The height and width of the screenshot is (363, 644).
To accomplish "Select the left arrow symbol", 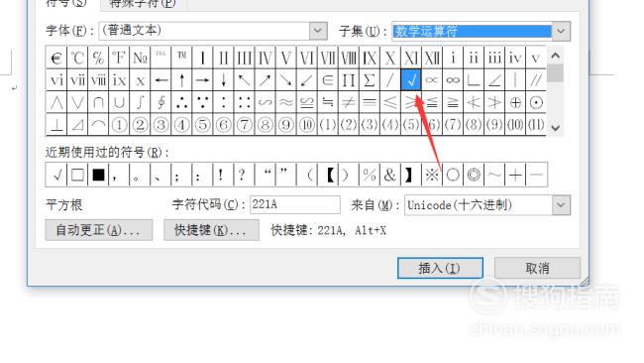I will click(161, 80).
